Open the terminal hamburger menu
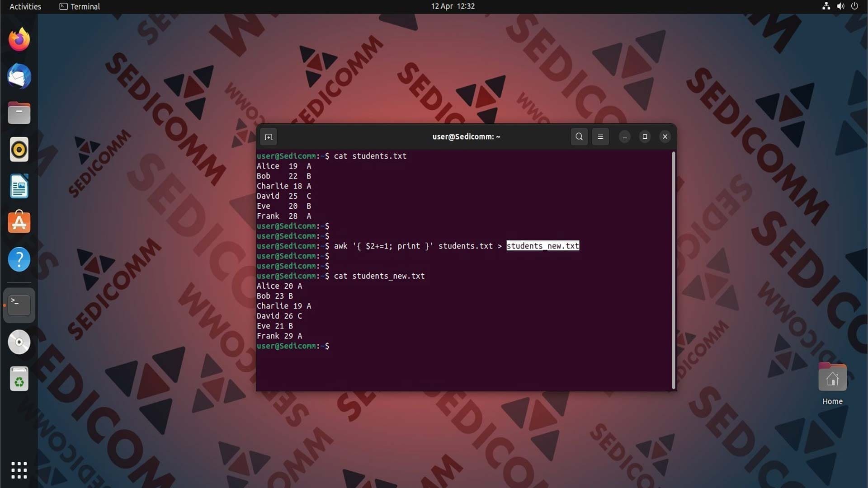Image resolution: width=868 pixels, height=488 pixels. tap(600, 136)
